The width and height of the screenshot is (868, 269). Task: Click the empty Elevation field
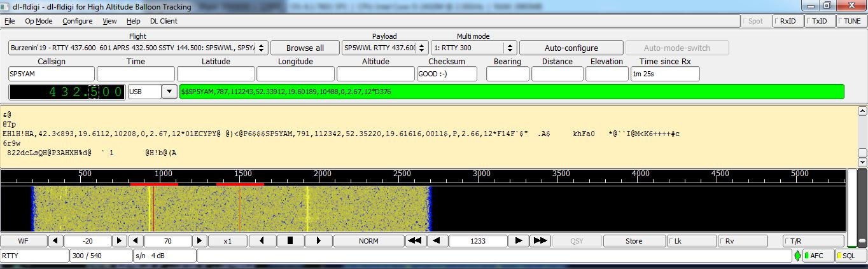606,74
